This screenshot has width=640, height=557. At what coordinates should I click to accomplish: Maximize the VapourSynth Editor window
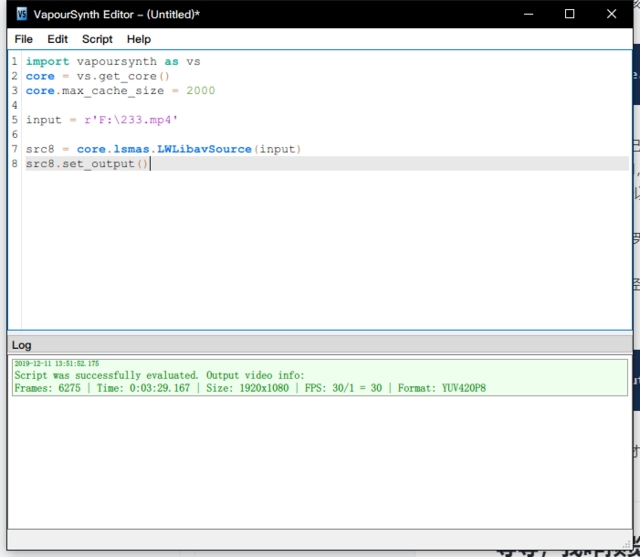coord(569,14)
